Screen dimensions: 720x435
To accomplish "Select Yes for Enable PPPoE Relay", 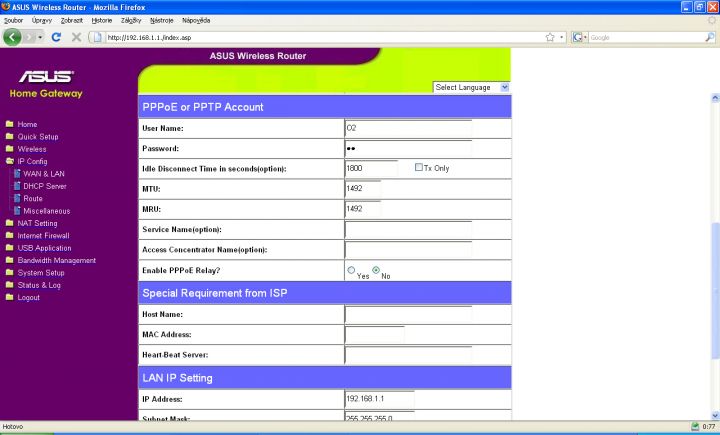I will tap(351, 271).
